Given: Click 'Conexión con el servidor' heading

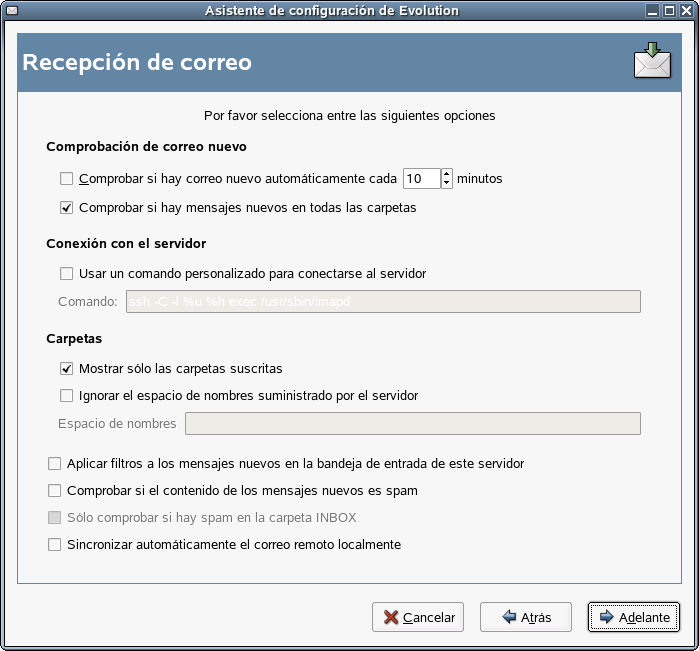Looking at the screenshot, I should pos(126,243).
